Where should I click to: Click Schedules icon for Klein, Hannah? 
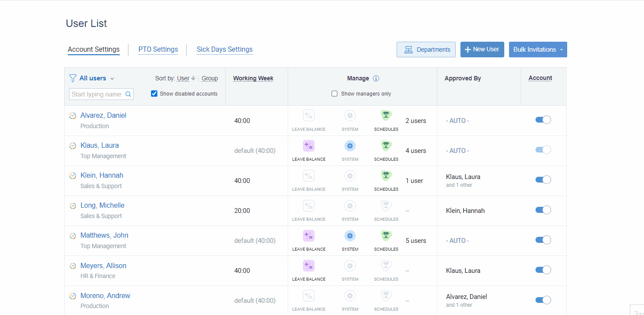pos(386,176)
